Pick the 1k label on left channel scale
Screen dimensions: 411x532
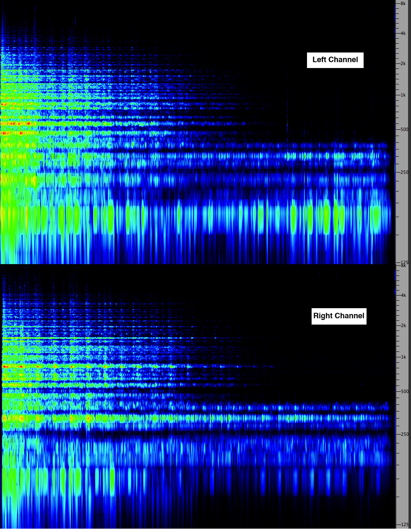tap(403, 95)
